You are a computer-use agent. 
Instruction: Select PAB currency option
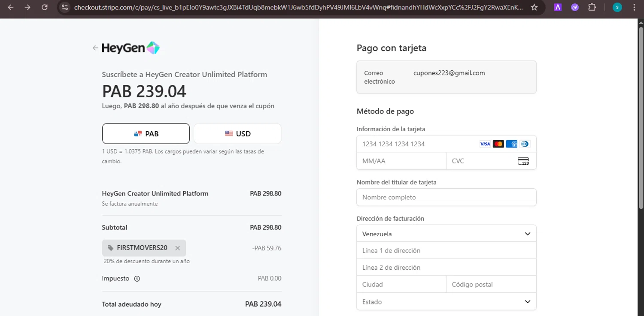146,134
